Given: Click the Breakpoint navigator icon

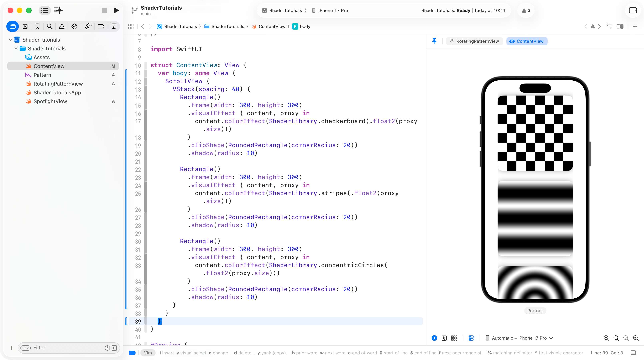Looking at the screenshot, I should coord(101,26).
